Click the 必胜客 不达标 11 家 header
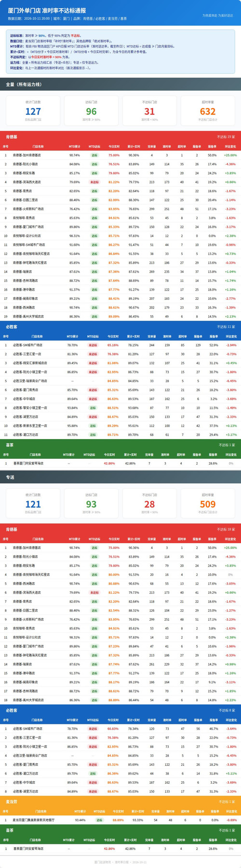Image resolution: width=241 pixels, height=868 pixels. tap(120, 327)
